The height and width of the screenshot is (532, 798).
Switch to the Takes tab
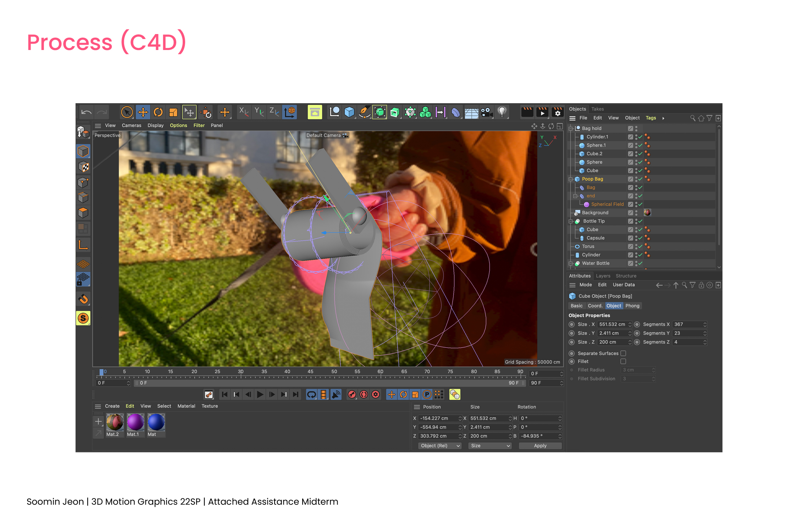[x=597, y=109]
